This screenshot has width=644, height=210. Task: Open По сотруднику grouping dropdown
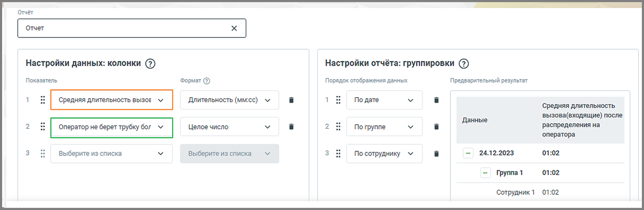(x=384, y=153)
